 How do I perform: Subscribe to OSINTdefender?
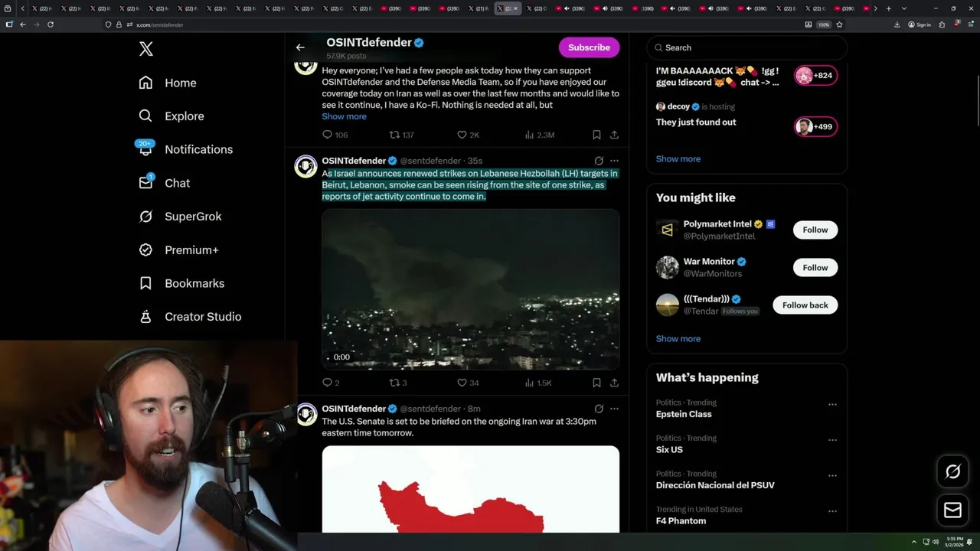589,47
